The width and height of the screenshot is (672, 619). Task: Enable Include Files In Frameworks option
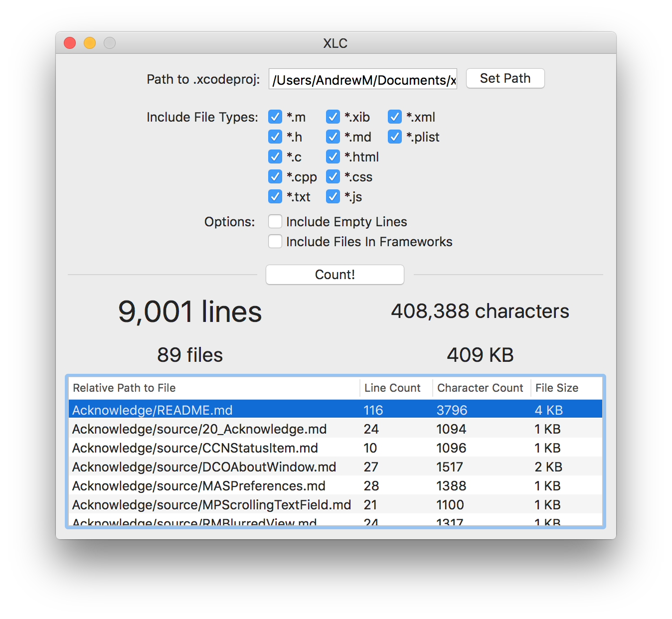275,241
